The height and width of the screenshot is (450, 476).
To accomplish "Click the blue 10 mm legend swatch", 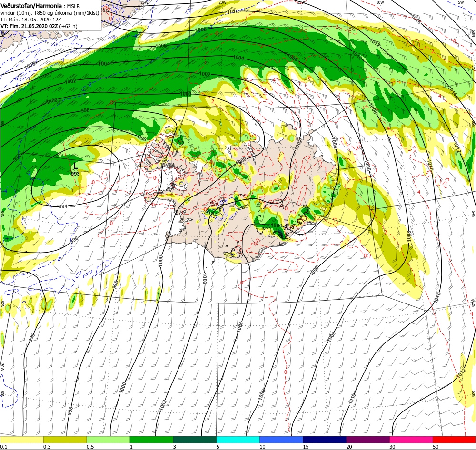I will [281, 440].
